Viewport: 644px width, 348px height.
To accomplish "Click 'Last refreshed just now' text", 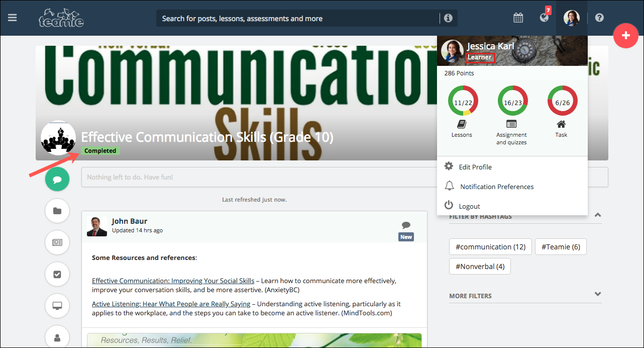I will click(255, 200).
